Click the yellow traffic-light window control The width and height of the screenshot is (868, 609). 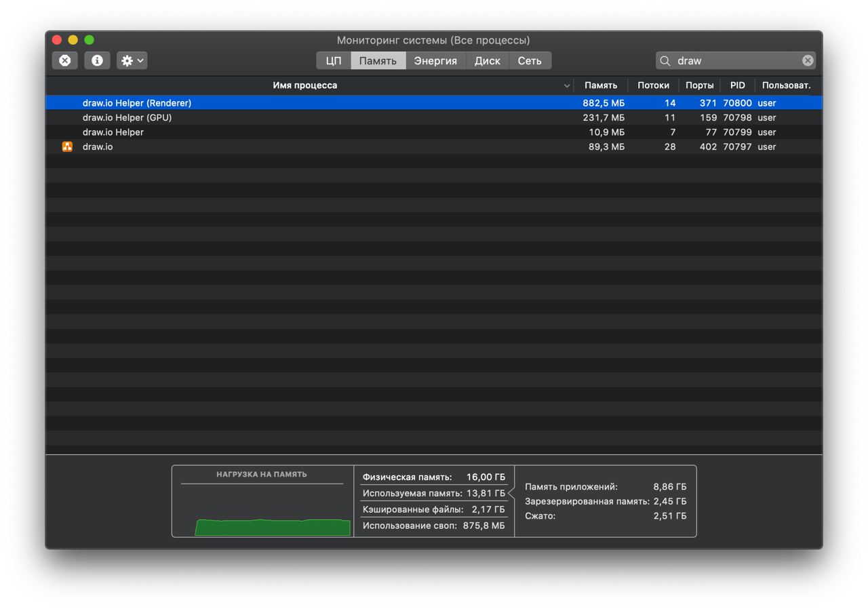click(72, 39)
